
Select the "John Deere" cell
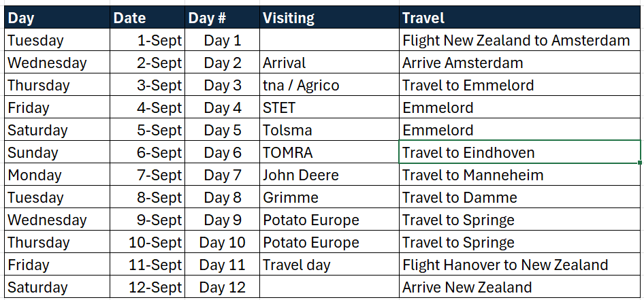tap(329, 175)
